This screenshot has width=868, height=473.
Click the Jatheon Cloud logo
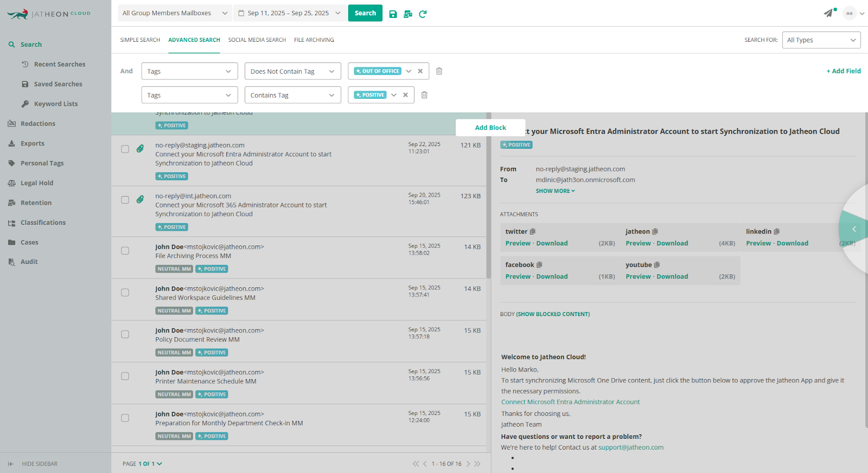pyautogui.click(x=49, y=14)
